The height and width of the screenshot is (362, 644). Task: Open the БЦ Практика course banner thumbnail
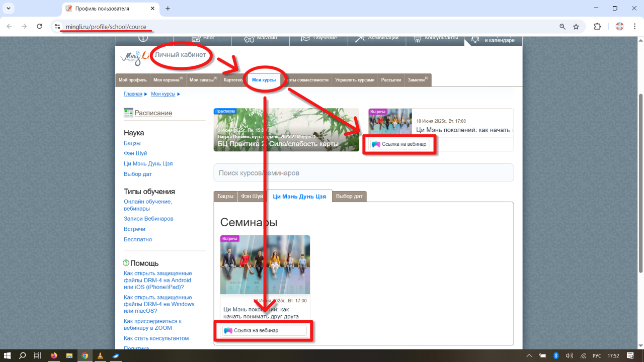pyautogui.click(x=286, y=130)
